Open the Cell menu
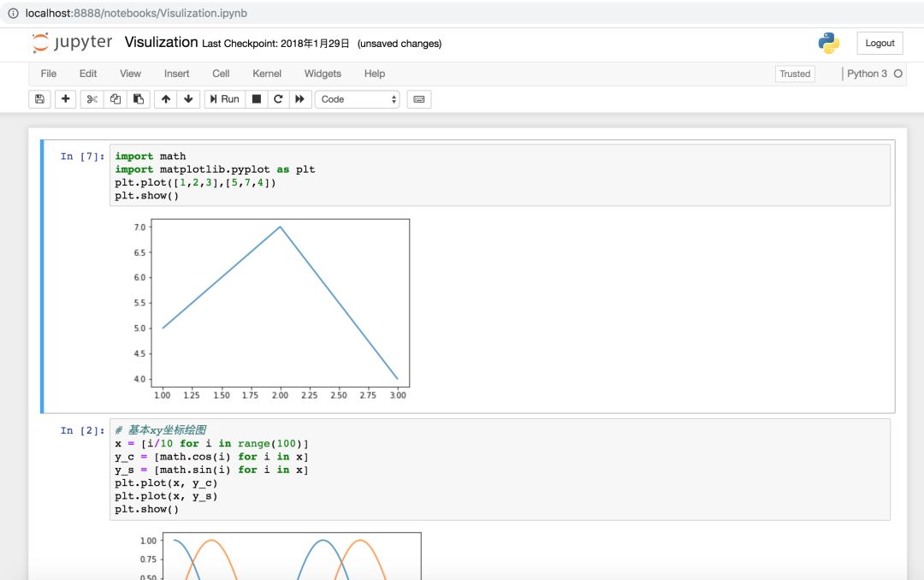The image size is (924, 580). (221, 74)
